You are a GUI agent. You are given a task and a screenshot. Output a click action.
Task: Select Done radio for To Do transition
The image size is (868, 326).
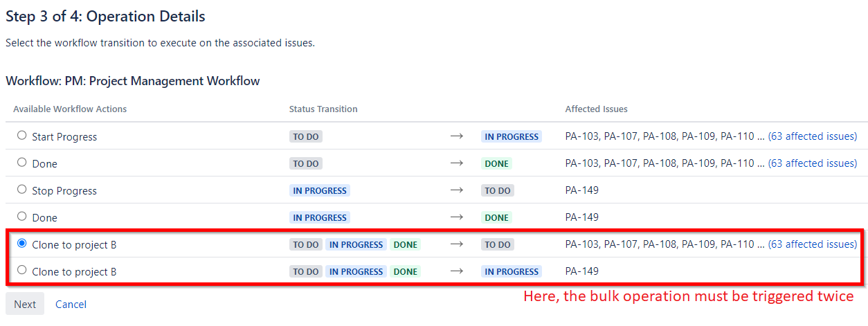coord(22,163)
